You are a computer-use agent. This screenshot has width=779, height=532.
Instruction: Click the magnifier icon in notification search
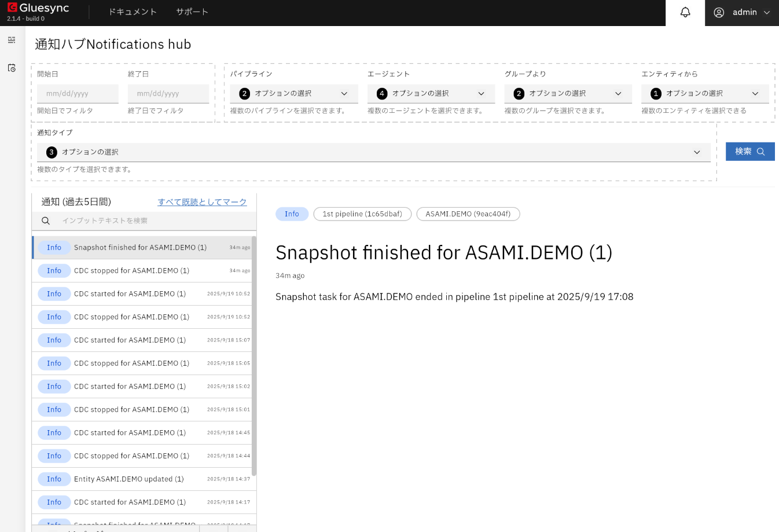[x=46, y=221]
